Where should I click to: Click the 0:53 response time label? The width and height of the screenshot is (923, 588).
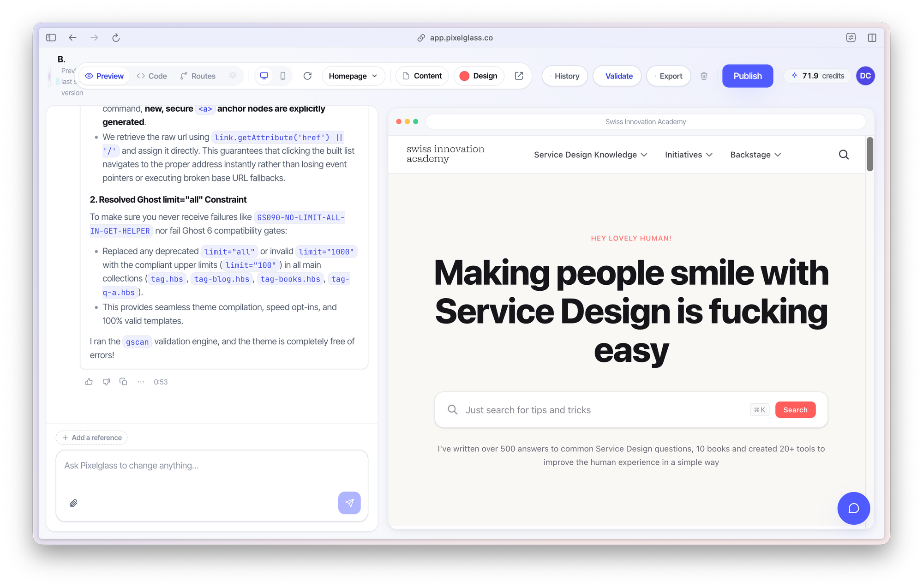tap(161, 382)
